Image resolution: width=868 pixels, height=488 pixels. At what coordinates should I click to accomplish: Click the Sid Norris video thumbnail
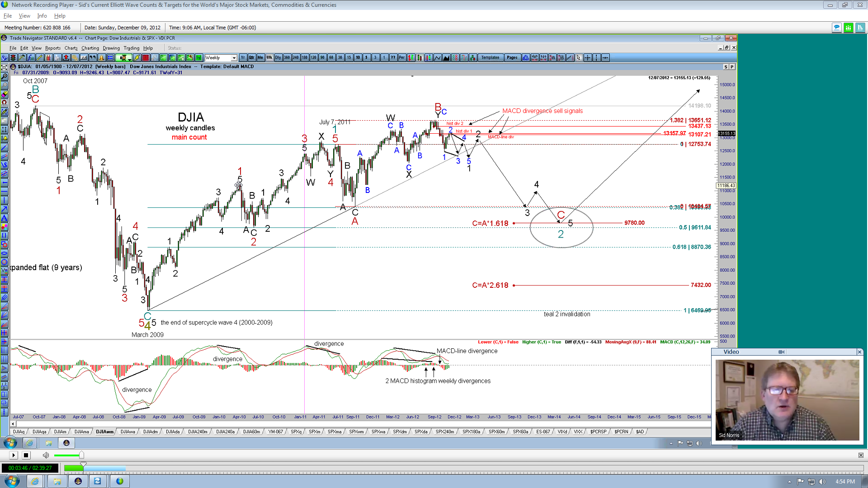point(787,400)
